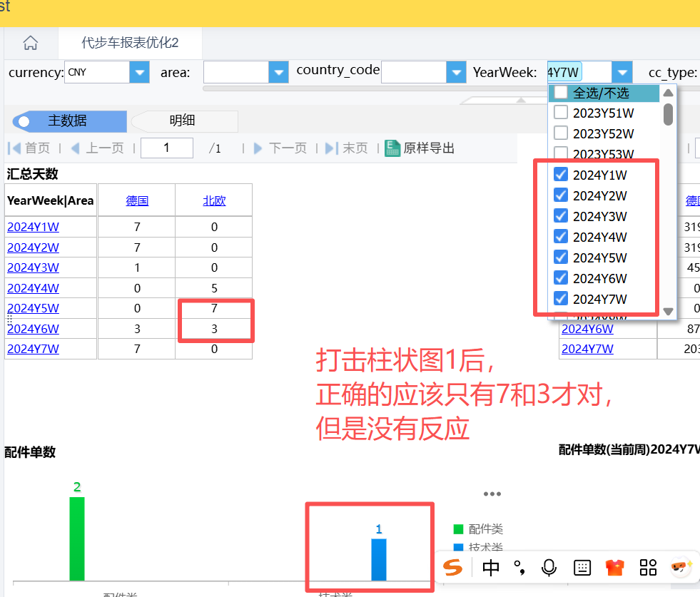Open 2024Y6W link in right table
This screenshot has width=700, height=597.
click(587, 329)
